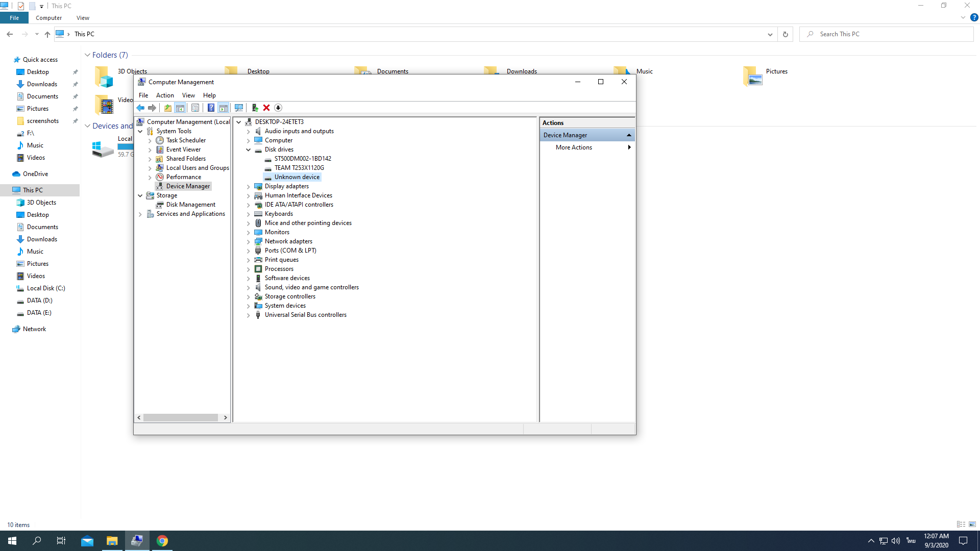Viewport: 980px width, 551px height.
Task: Click the blue Help question mark icon
Action: point(211,108)
